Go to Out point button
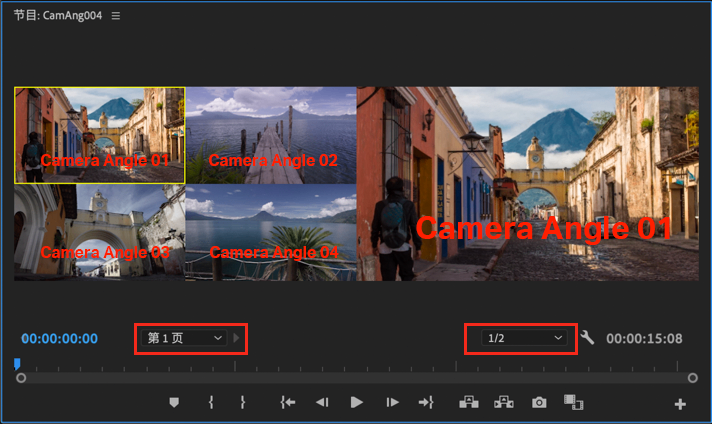The height and width of the screenshot is (424, 712). [x=426, y=402]
